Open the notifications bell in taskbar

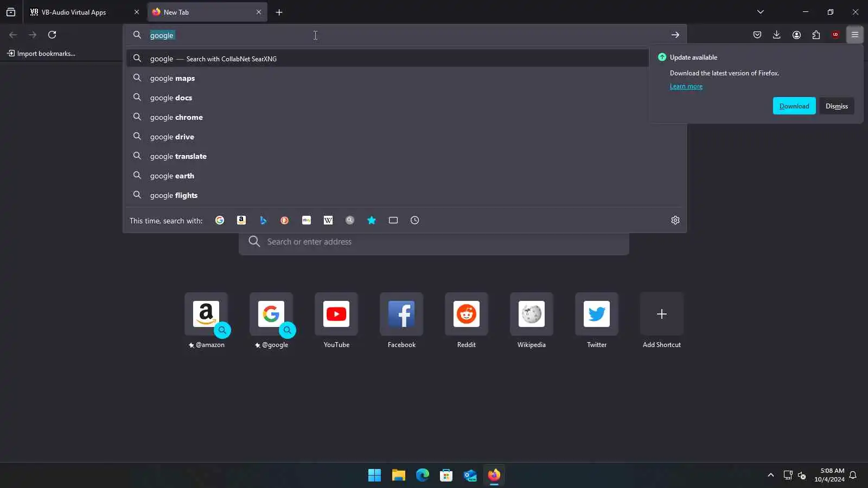(853, 475)
